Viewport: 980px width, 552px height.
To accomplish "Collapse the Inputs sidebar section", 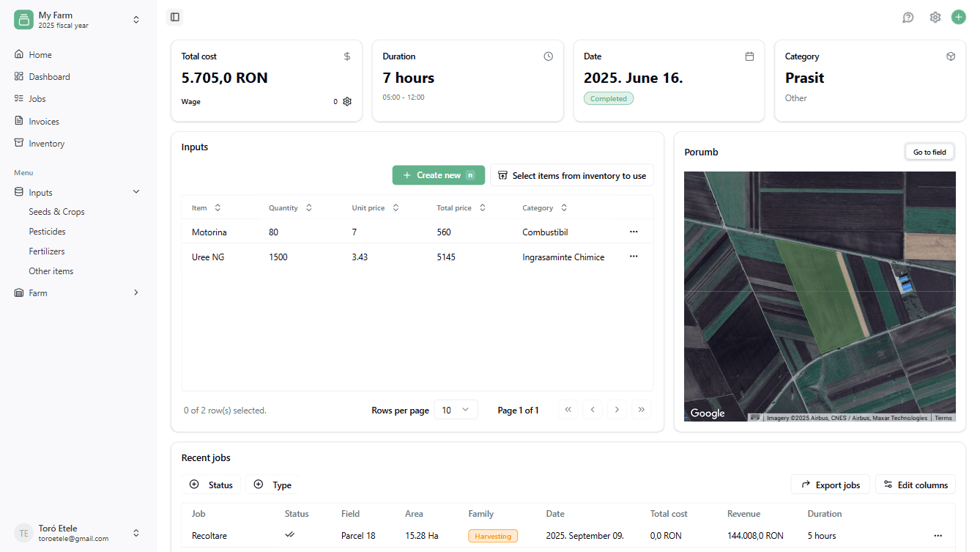I will pyautogui.click(x=136, y=192).
